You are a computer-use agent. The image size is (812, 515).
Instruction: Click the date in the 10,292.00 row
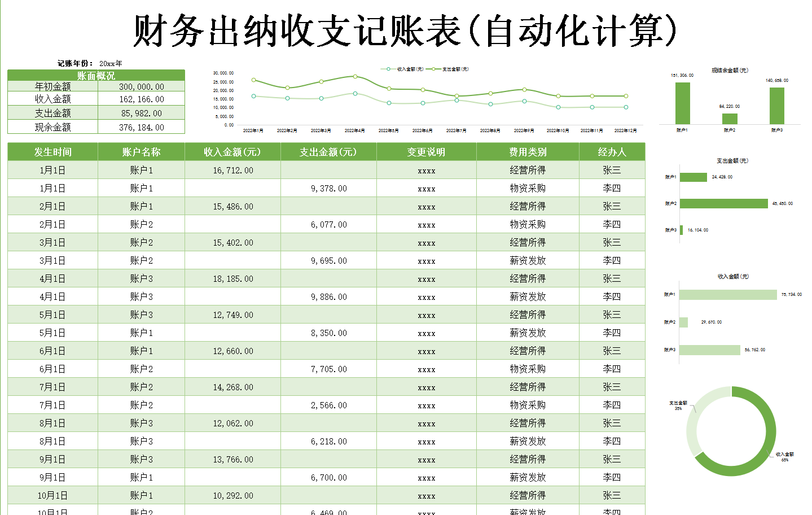point(52,495)
